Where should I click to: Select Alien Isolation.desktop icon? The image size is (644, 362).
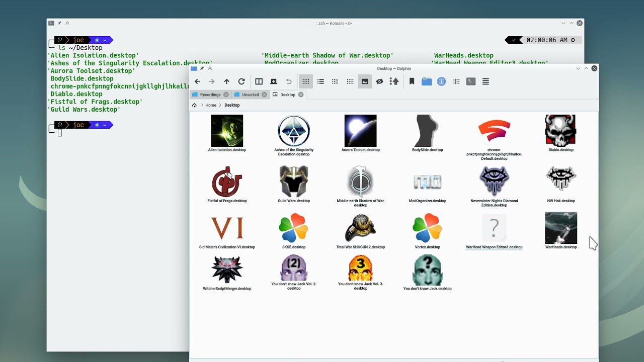227,131
